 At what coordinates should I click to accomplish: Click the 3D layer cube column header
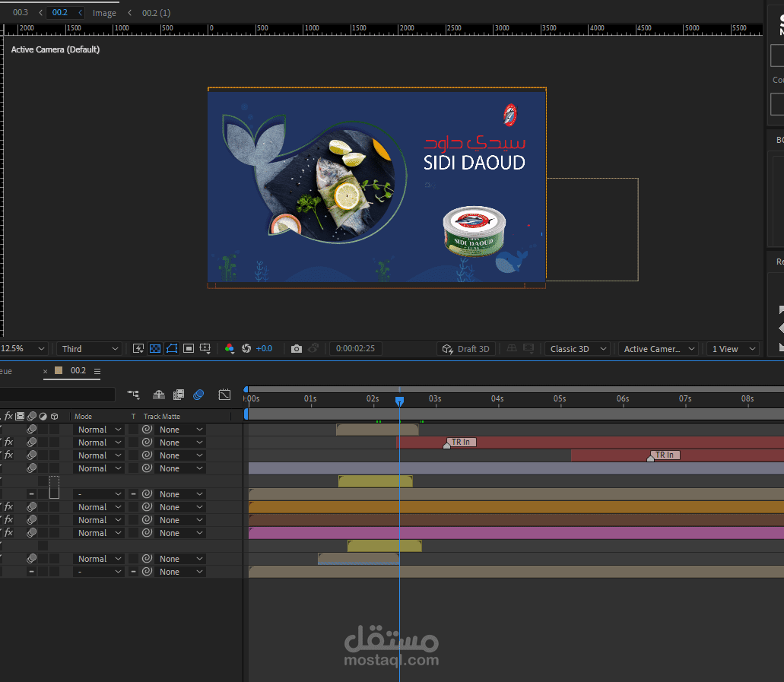tap(55, 416)
